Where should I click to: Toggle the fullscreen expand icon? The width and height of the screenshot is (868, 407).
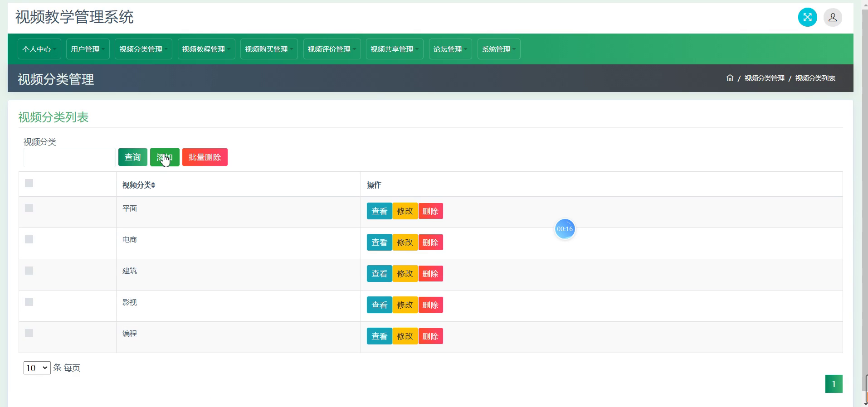click(807, 17)
